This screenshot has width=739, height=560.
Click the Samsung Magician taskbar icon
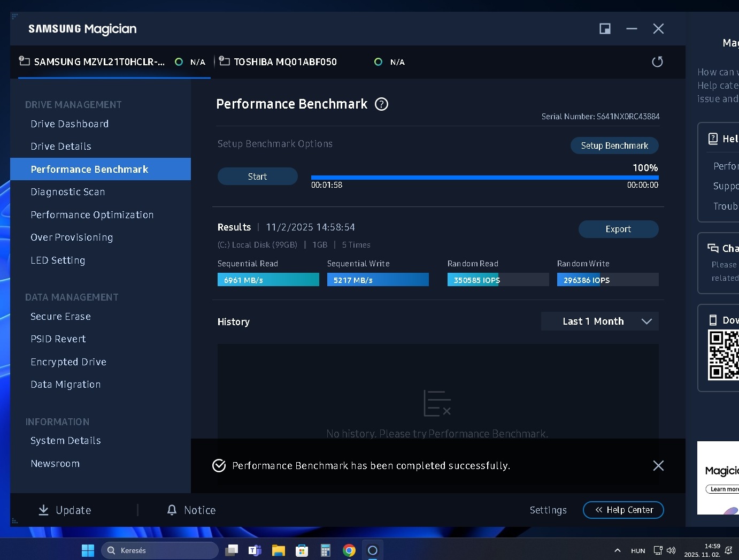pyautogui.click(x=373, y=550)
